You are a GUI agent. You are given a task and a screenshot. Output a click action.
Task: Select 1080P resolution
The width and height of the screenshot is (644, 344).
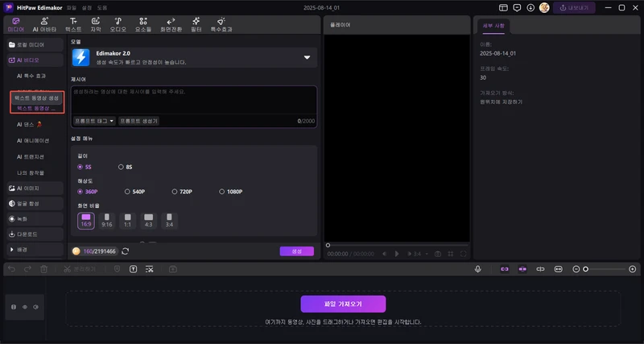tap(231, 192)
